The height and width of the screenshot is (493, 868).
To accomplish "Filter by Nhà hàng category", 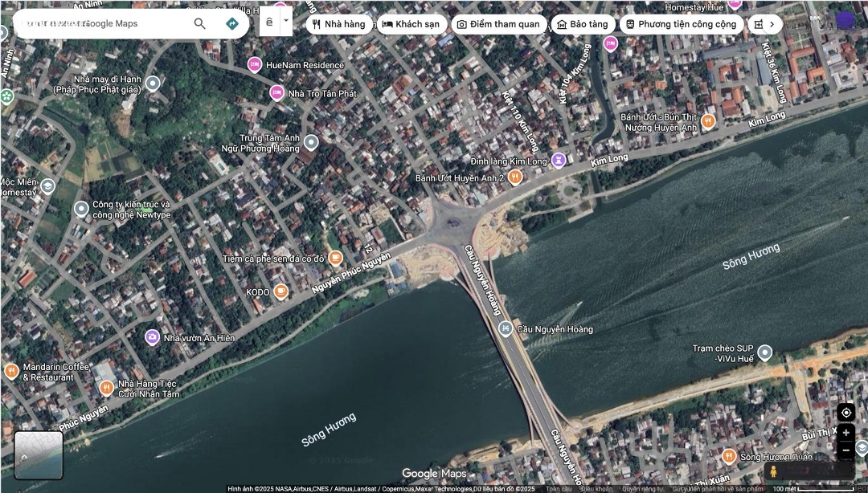I will [x=339, y=24].
